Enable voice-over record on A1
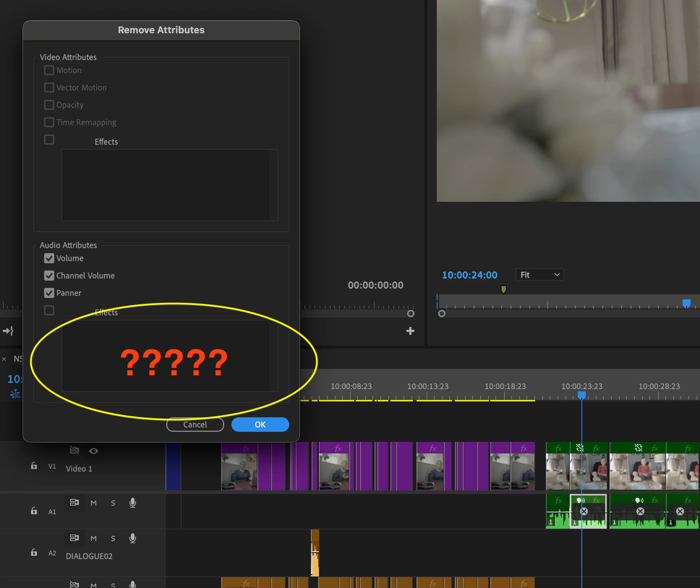This screenshot has width=700, height=588. click(133, 503)
